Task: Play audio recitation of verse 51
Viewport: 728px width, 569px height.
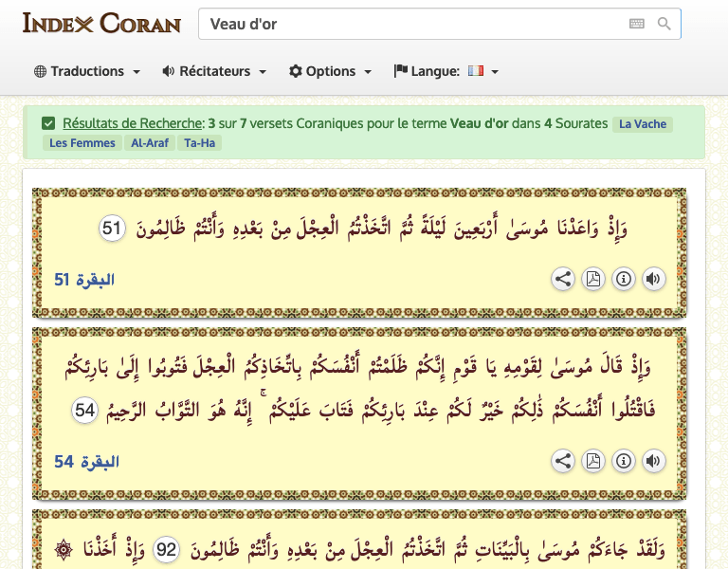Action: [x=654, y=279]
